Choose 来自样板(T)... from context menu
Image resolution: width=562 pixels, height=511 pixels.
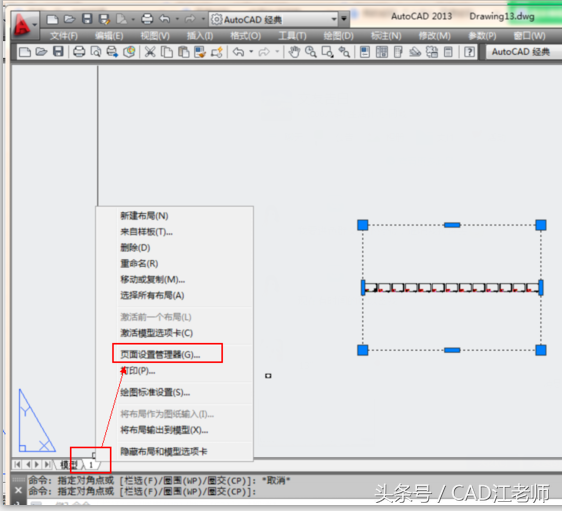(146, 232)
